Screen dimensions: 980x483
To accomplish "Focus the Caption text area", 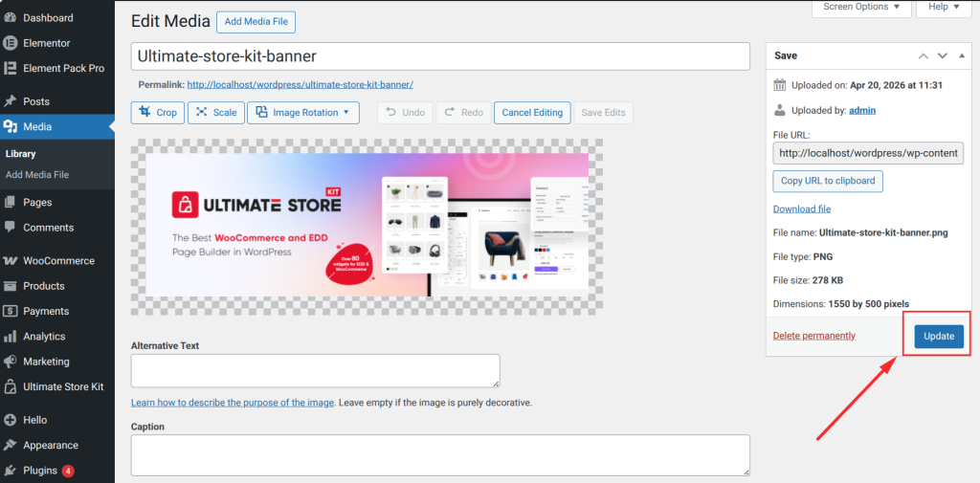I will point(440,455).
